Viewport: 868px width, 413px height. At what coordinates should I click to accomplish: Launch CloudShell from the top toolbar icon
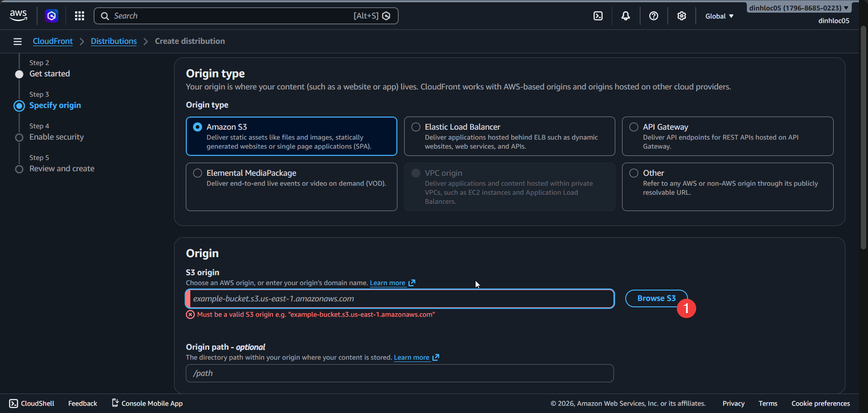tap(598, 16)
